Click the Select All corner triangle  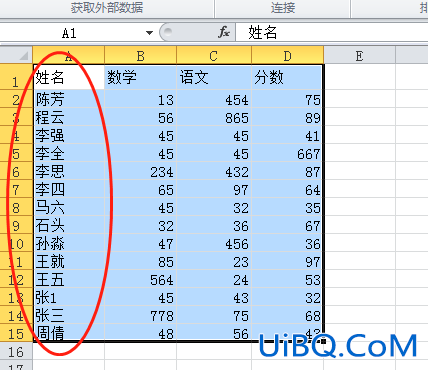tap(23, 56)
